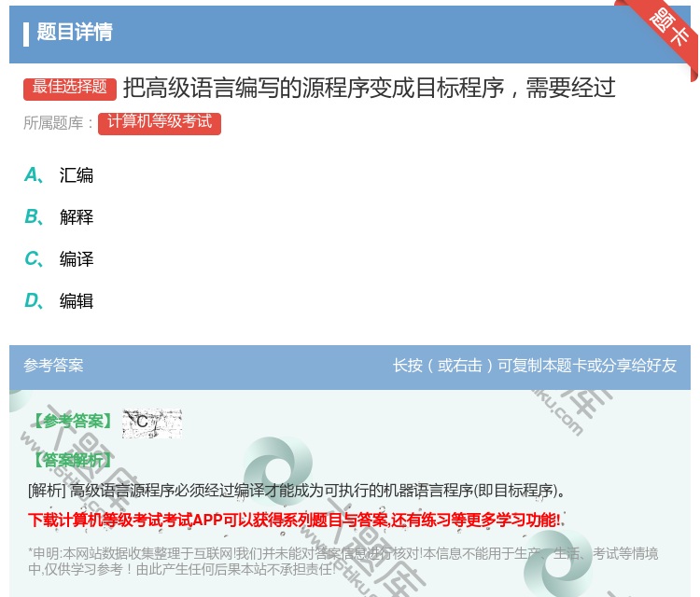Click the red 下载计算机等级考试考试APP promo line
This screenshot has width=700, height=597.
[294, 520]
